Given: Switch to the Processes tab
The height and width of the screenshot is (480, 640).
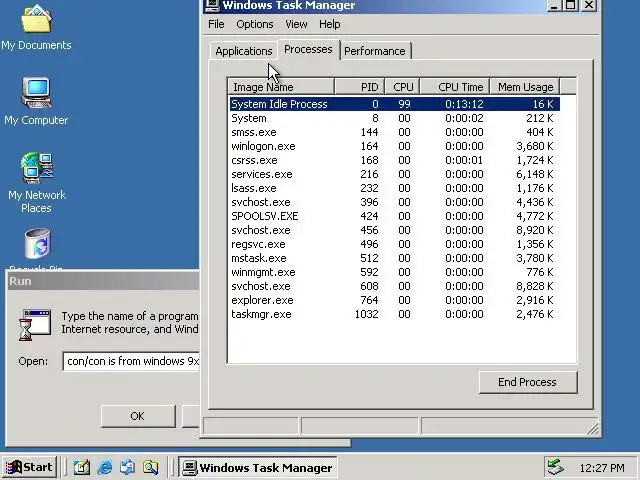Looking at the screenshot, I should pos(308,50).
